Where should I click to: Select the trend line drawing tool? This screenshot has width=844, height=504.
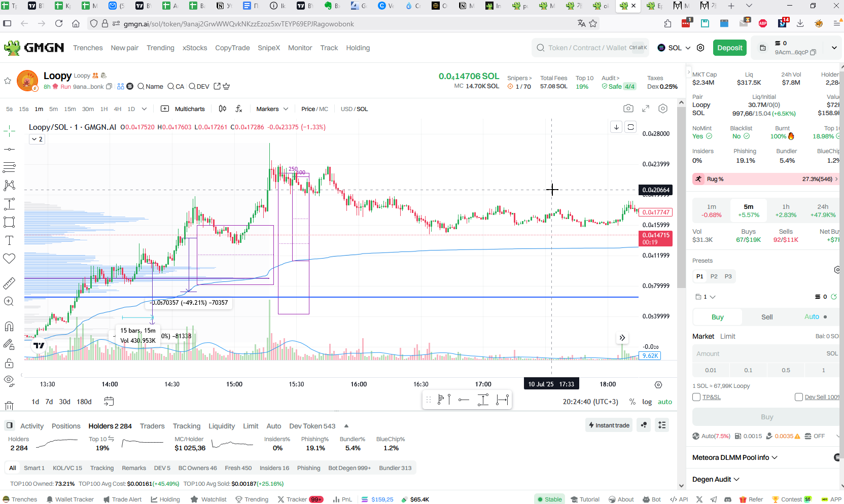tap(9, 149)
